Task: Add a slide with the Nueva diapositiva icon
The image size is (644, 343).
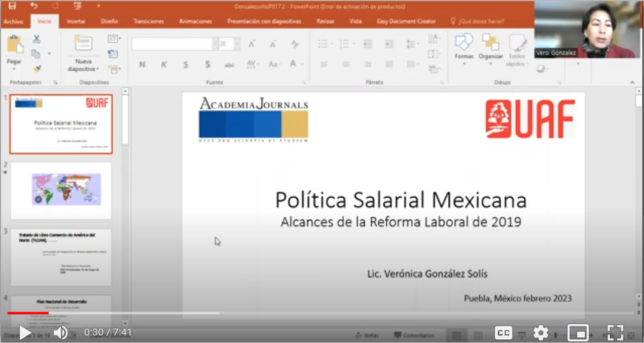Action: (x=83, y=44)
